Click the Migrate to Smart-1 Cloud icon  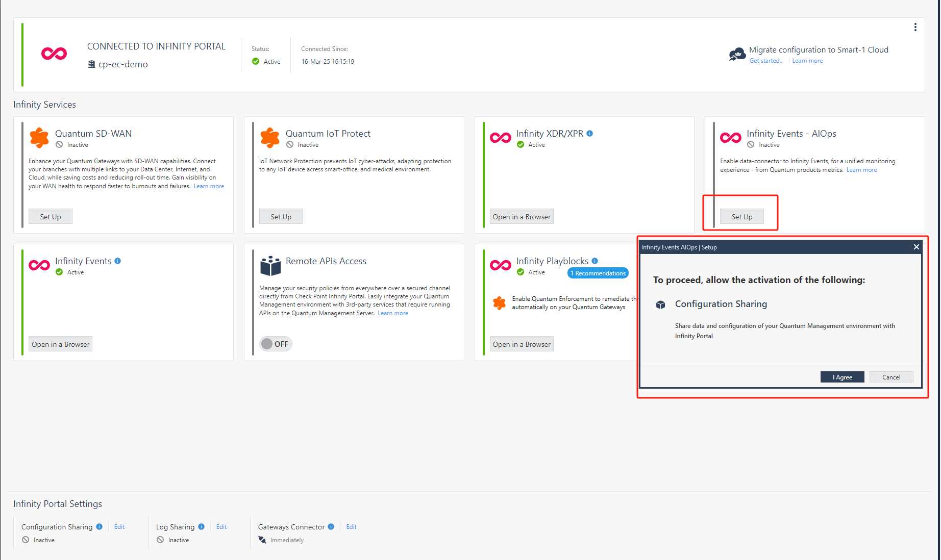coord(737,55)
